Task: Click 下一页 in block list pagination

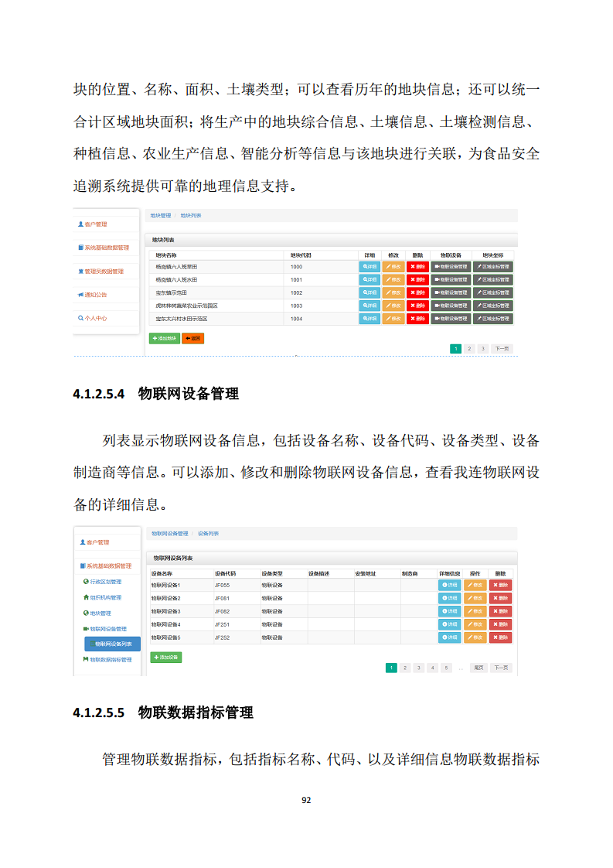Action: pos(502,349)
